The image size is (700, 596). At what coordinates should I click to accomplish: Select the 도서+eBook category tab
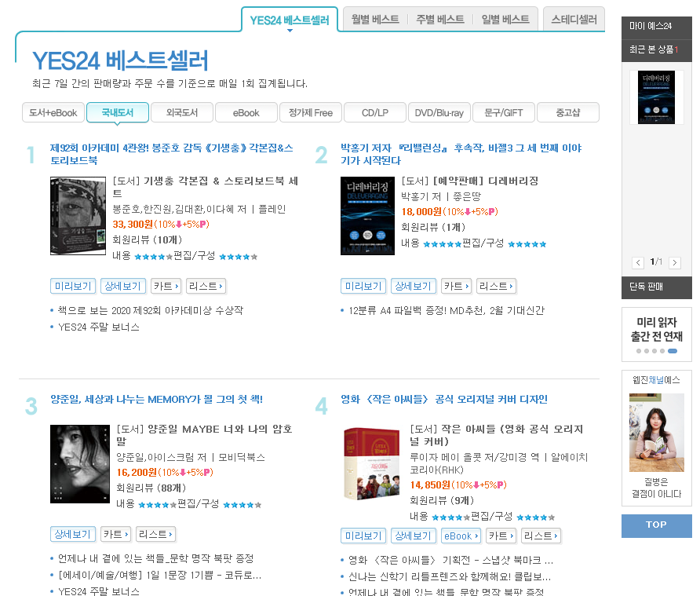(53, 112)
